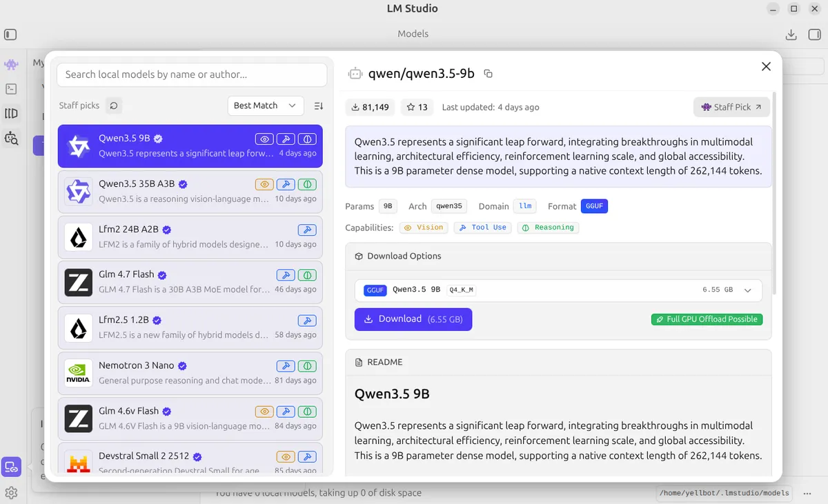Click vision eye badge on Glm 4.6v Flash
Viewport: 828px width, 504px height.
pos(264,412)
